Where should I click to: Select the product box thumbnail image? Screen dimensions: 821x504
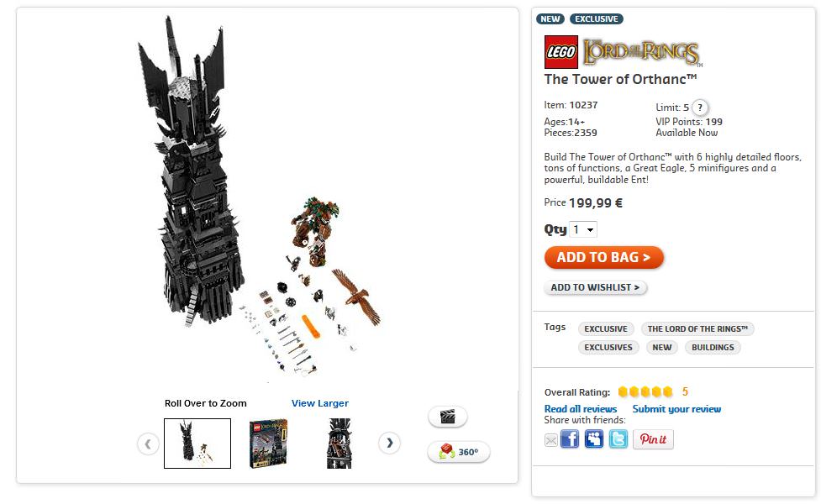pos(269,444)
